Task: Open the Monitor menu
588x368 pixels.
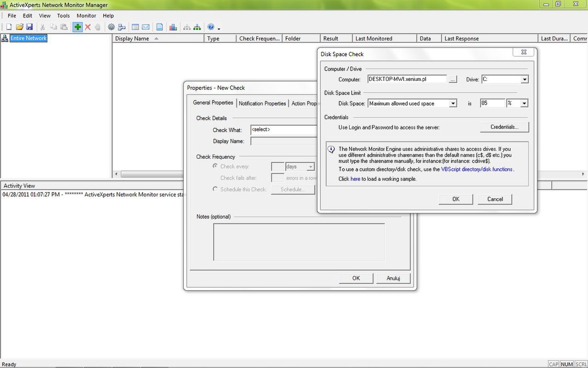Action: 86,16
